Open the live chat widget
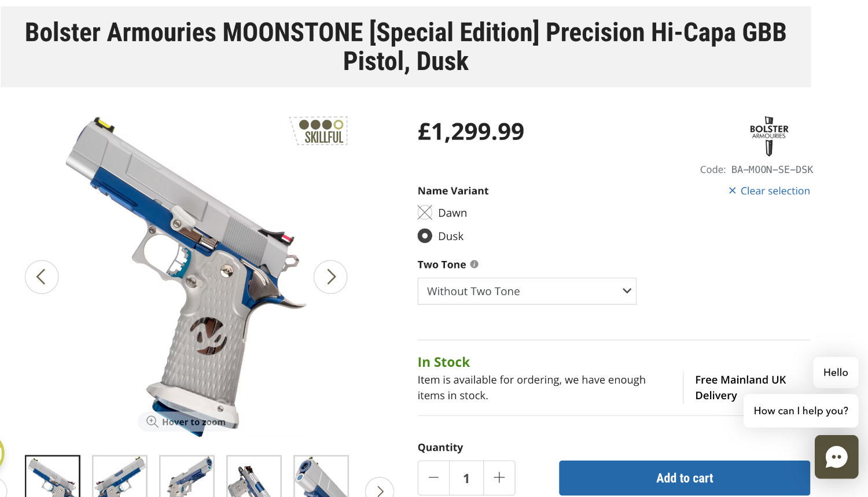This screenshot has width=868, height=497. (836, 457)
